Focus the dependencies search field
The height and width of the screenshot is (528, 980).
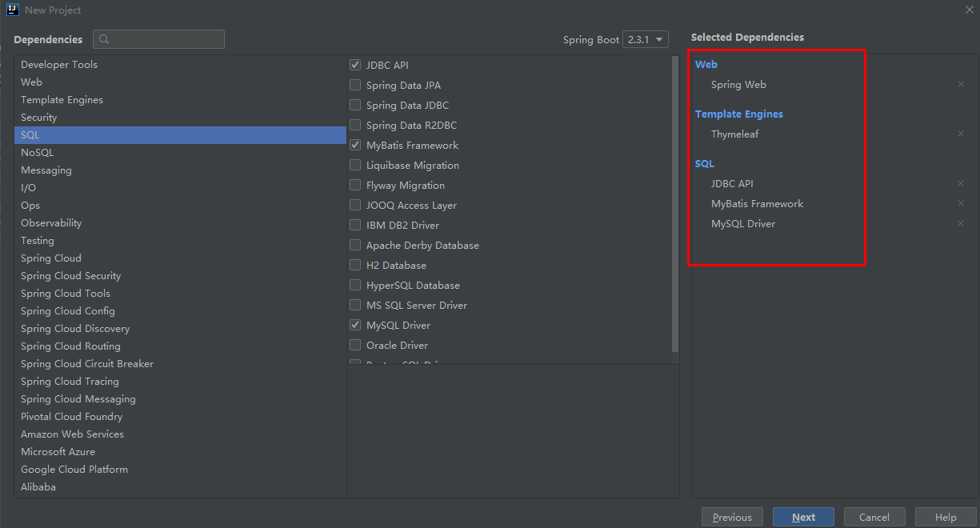(158, 39)
